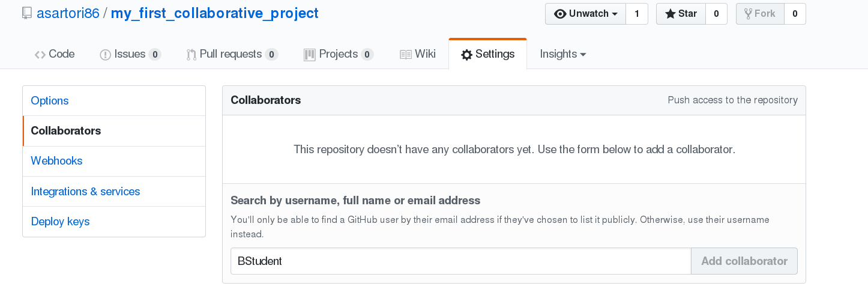Select Webhooks in settings sidebar

pos(56,161)
